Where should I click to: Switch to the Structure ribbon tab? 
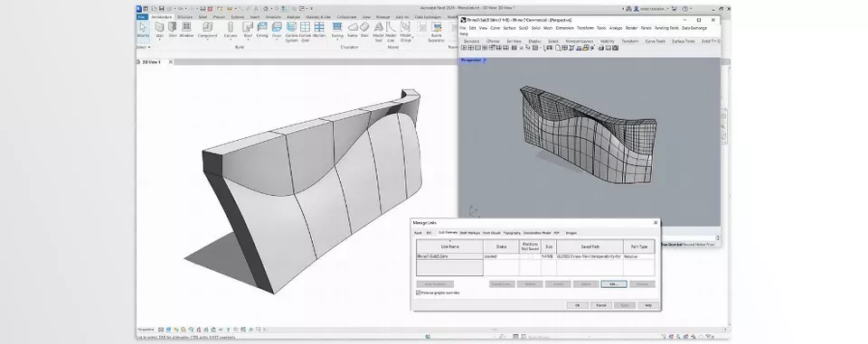click(x=184, y=16)
